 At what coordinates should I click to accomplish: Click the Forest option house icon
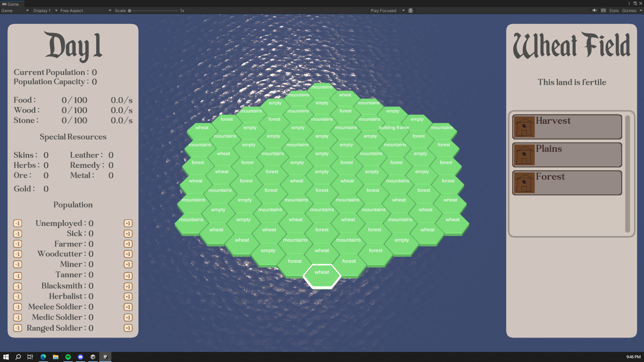[524, 183]
